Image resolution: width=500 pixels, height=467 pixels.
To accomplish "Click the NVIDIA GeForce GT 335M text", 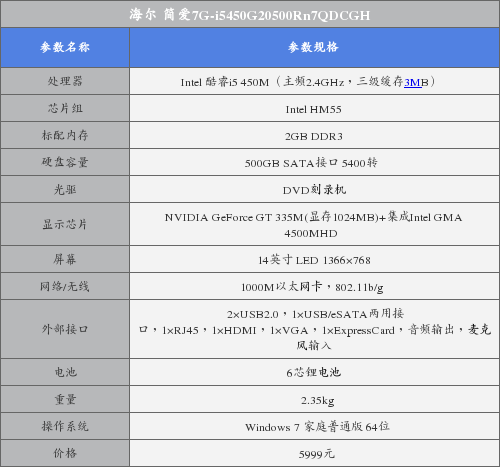I will tap(234, 218).
